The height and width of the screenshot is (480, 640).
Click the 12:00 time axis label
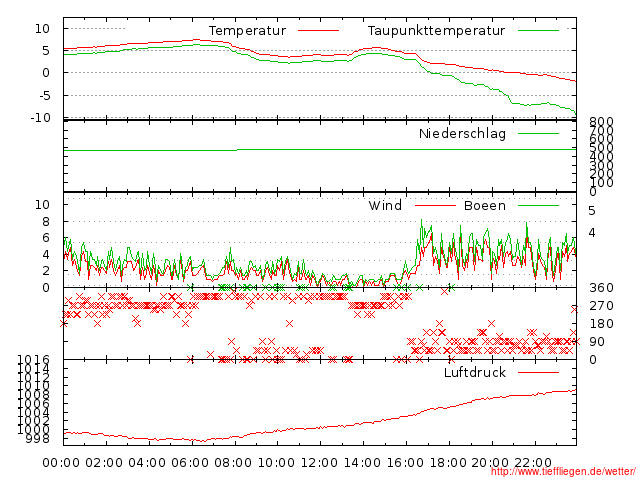point(319,463)
